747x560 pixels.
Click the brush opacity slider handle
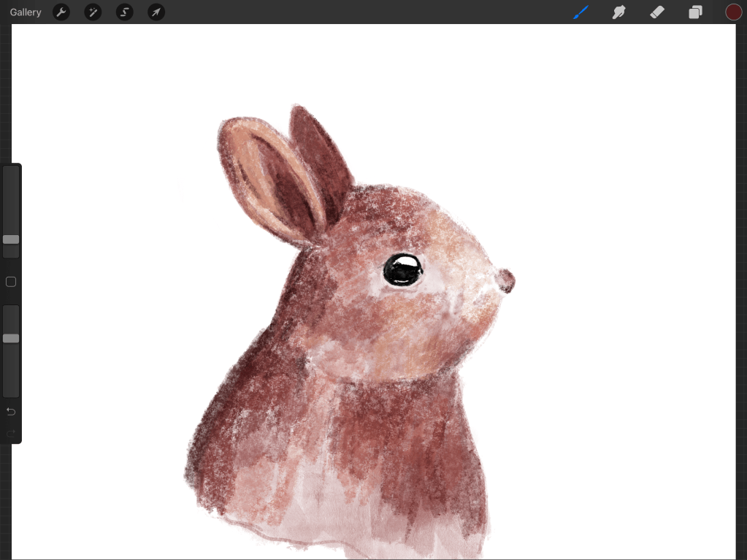tap(11, 338)
